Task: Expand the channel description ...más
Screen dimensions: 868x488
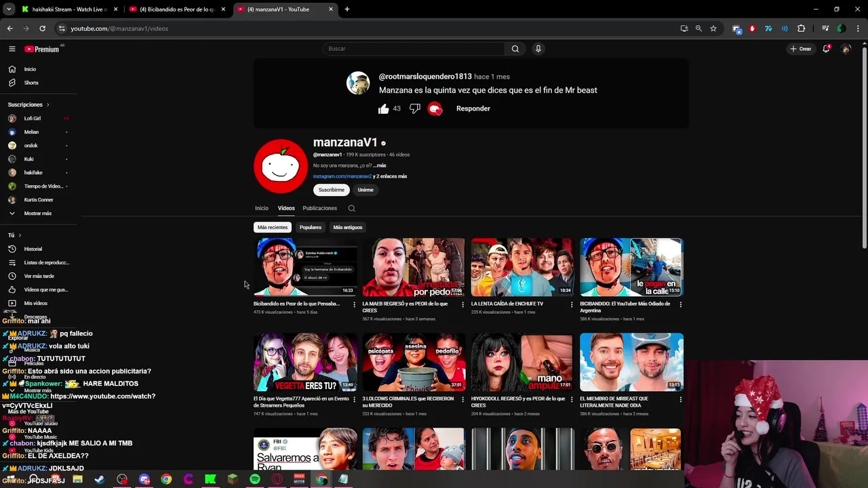Action: click(379, 165)
